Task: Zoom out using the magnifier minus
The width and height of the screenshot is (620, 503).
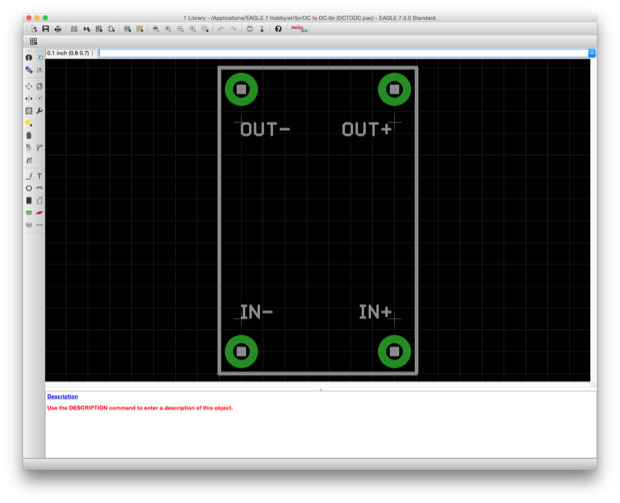Action: coord(180,29)
